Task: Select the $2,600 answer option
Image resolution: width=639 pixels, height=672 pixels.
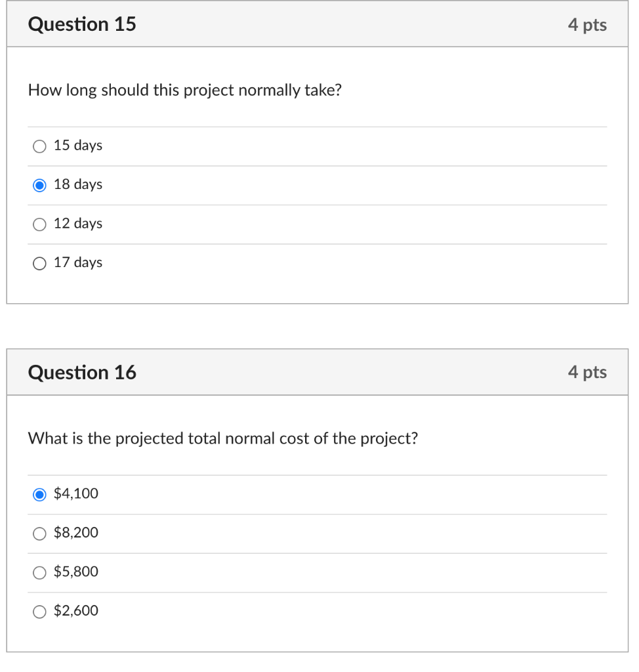Action: click(39, 611)
